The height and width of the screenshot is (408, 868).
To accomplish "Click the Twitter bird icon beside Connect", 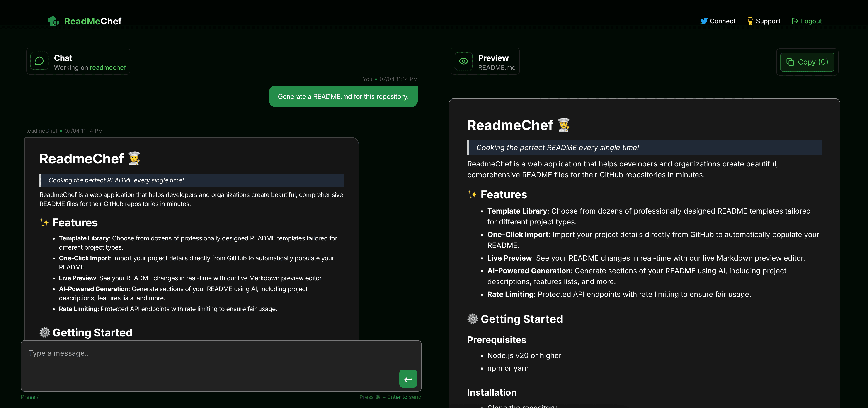I will coord(704,21).
